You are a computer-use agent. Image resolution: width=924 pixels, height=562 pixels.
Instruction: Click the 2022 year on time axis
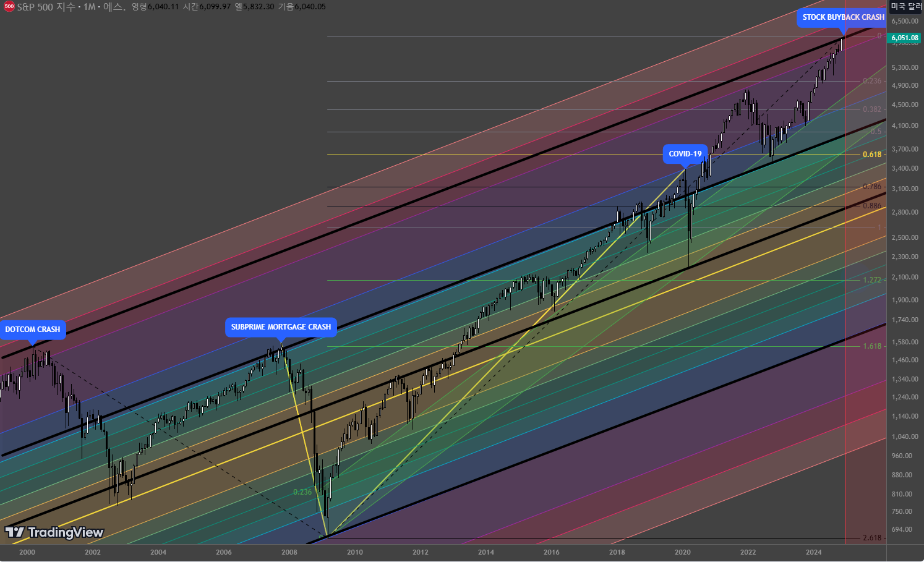[748, 552]
